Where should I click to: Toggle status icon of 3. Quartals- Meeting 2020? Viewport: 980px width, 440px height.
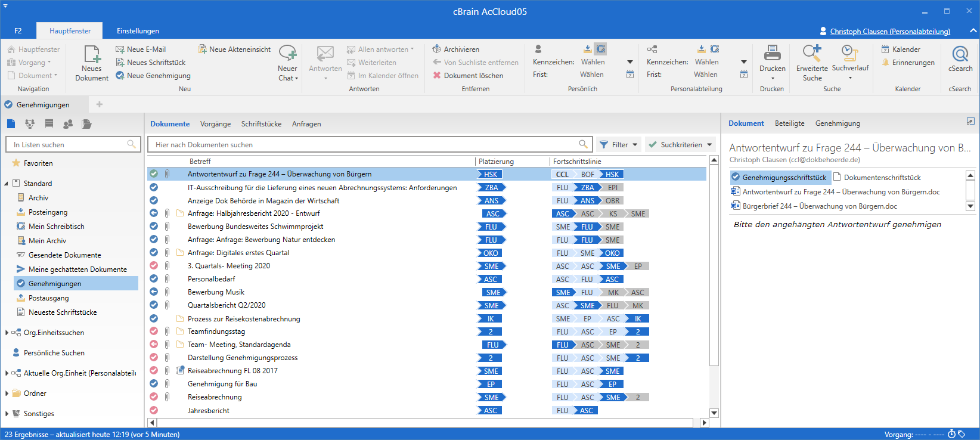pyautogui.click(x=154, y=266)
